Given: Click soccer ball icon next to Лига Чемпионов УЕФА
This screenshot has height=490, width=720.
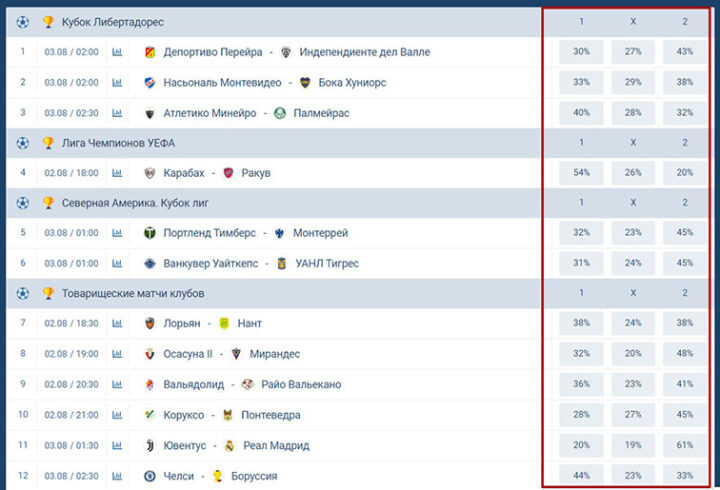Looking at the screenshot, I should 23,143.
